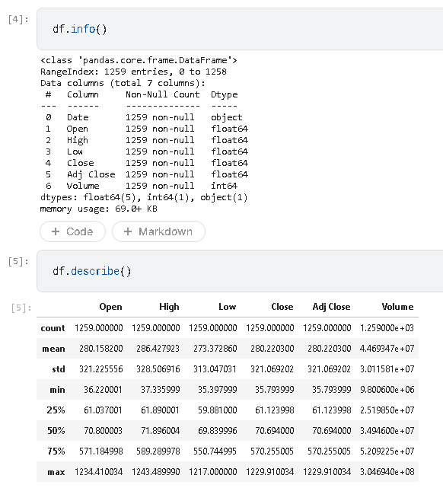Click min Open value 36.220001
443x504 pixels.
click(103, 390)
